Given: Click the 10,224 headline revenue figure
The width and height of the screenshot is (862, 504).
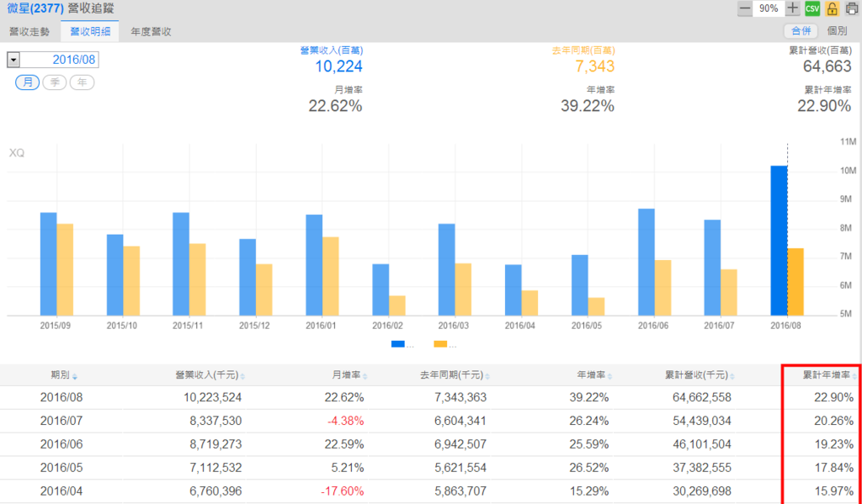Looking at the screenshot, I should pos(338,66).
